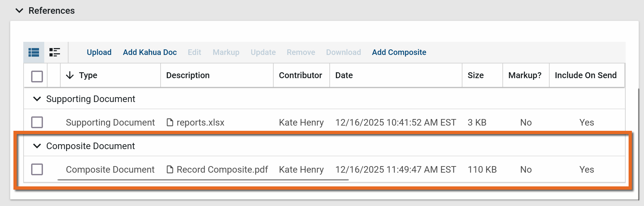Click Add Kahua Doc
The image size is (644, 206).
150,52
